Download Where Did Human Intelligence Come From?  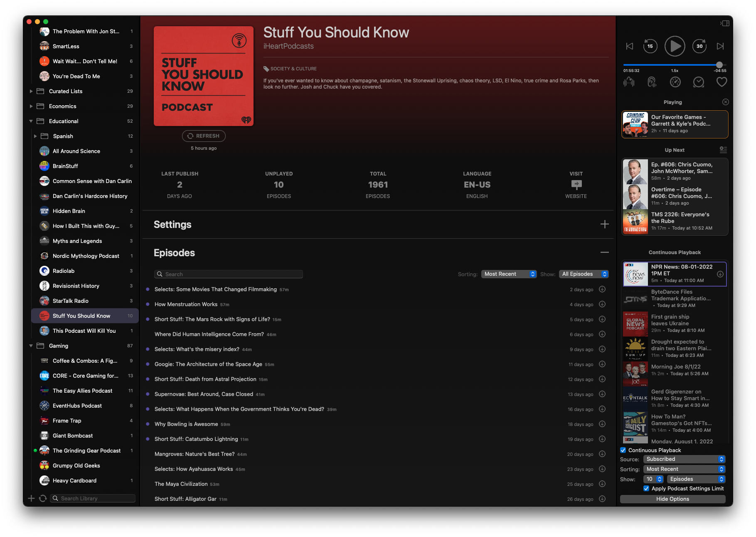(602, 334)
